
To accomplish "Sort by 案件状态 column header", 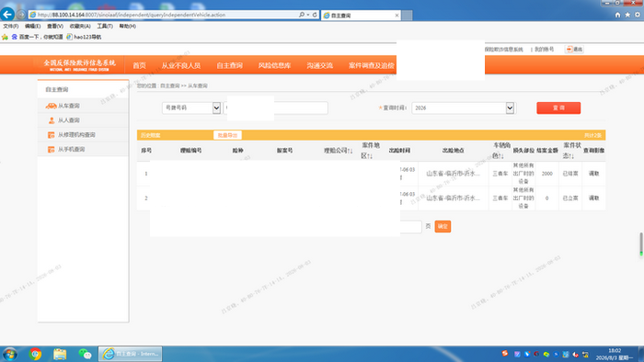I will (571, 151).
